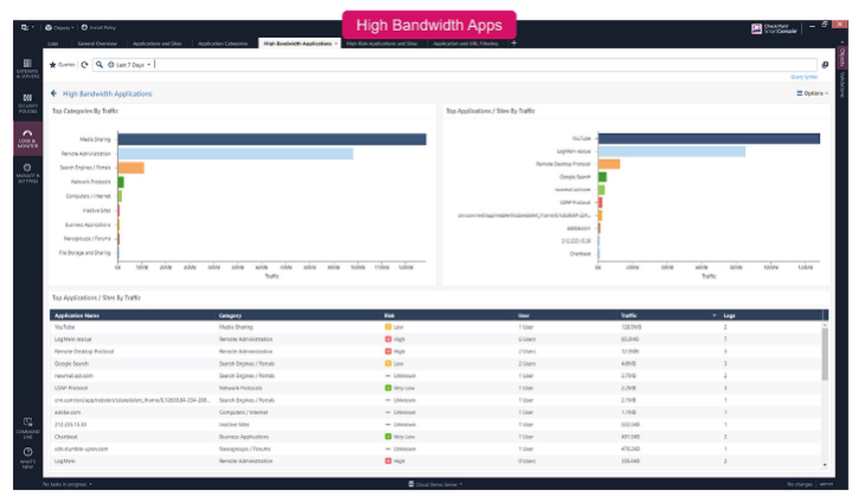Click High risk icon in LogMeIn rescue row
Viewport: 865px width, 504px height.
tap(388, 339)
